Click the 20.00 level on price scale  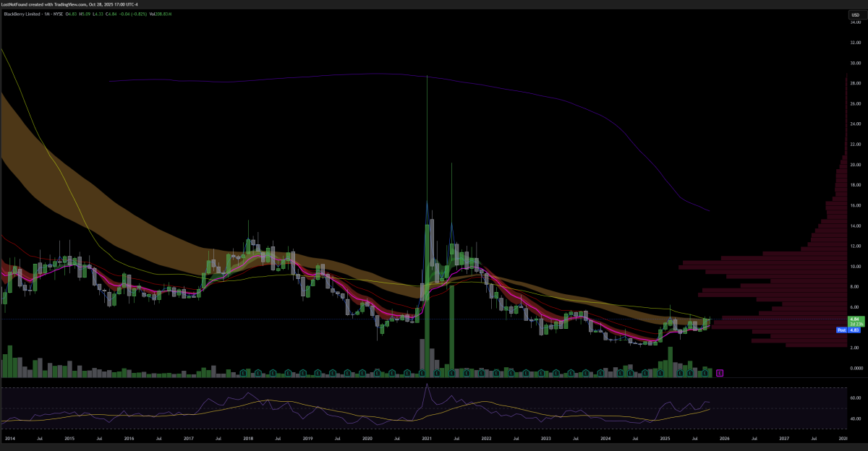click(855, 165)
